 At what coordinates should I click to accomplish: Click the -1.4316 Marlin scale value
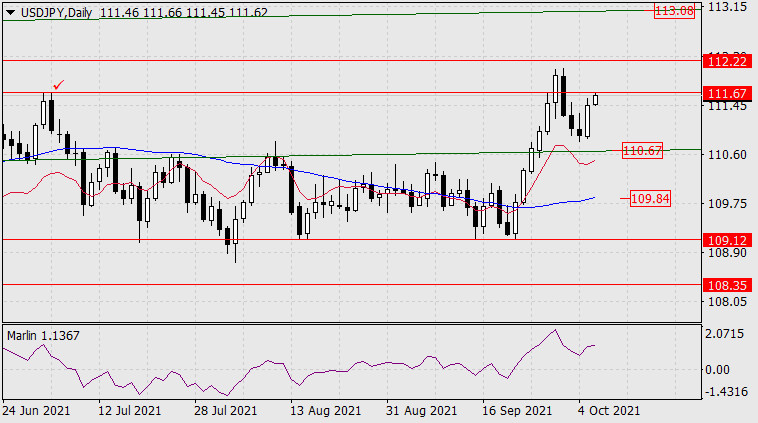click(727, 391)
